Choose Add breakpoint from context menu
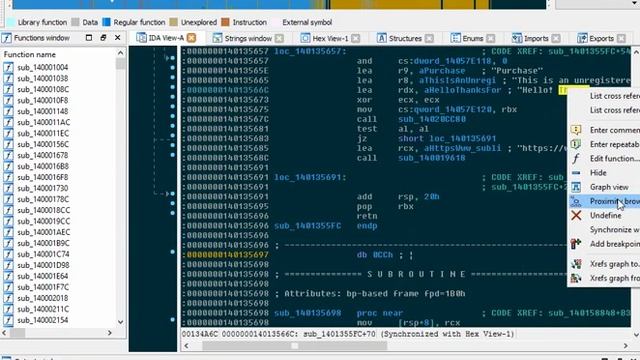Image resolution: width=640 pixels, height=360 pixels. click(x=604, y=244)
